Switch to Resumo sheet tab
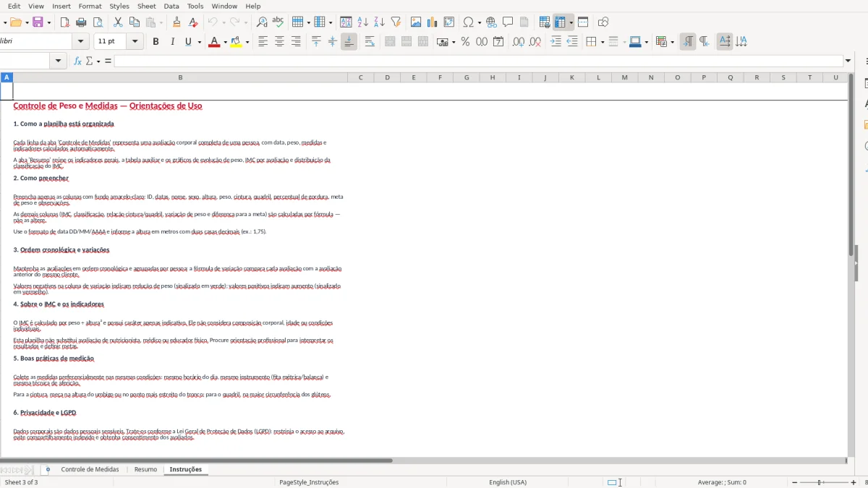 [x=145, y=470]
